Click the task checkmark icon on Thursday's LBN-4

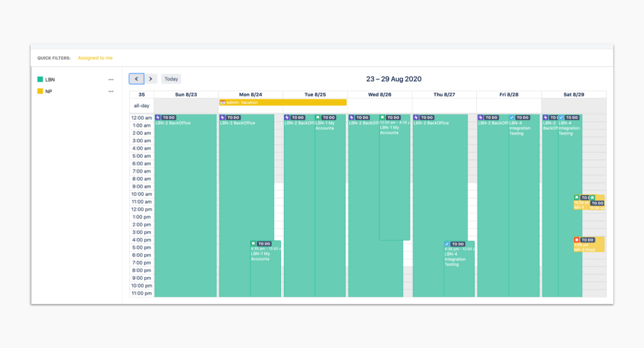click(x=447, y=244)
